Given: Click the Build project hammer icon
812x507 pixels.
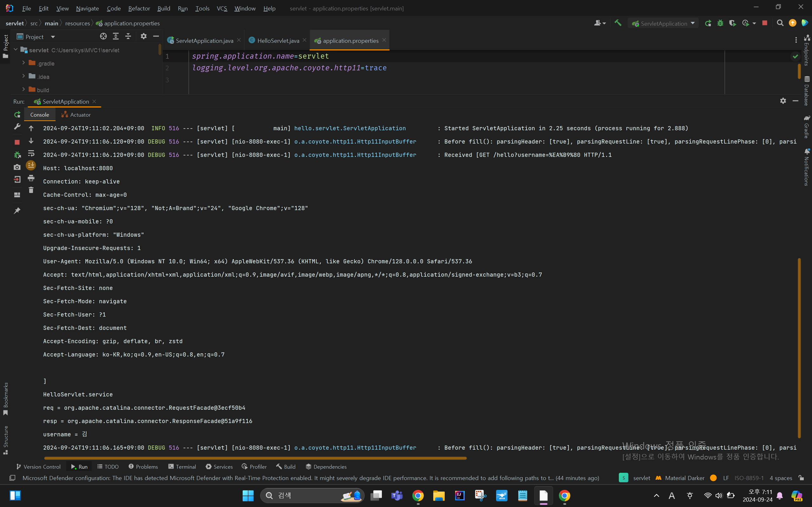Looking at the screenshot, I should click(x=618, y=23).
